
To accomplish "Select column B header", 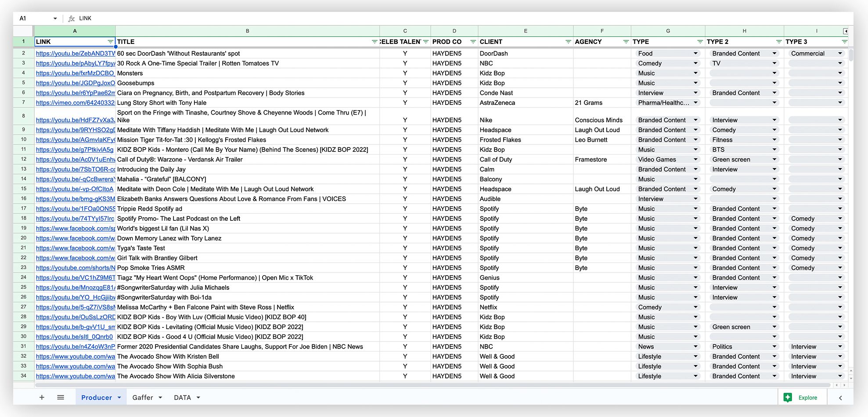I will coord(248,31).
